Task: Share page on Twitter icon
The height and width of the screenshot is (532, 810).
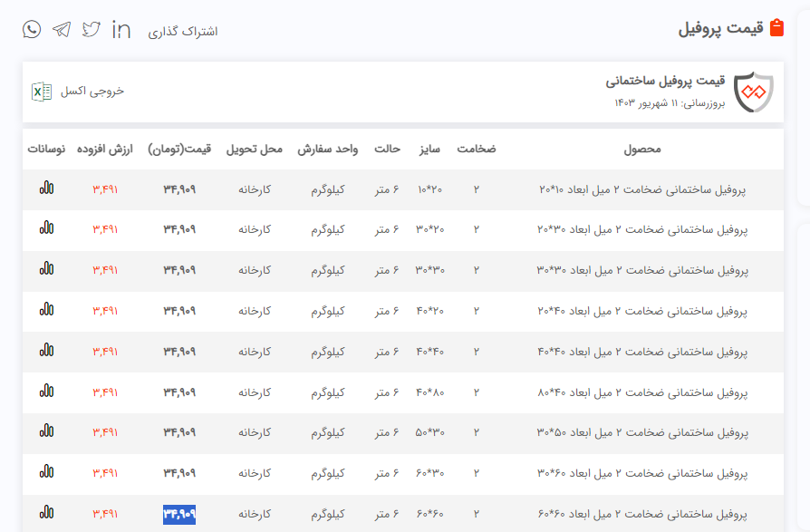Action: tap(92, 29)
